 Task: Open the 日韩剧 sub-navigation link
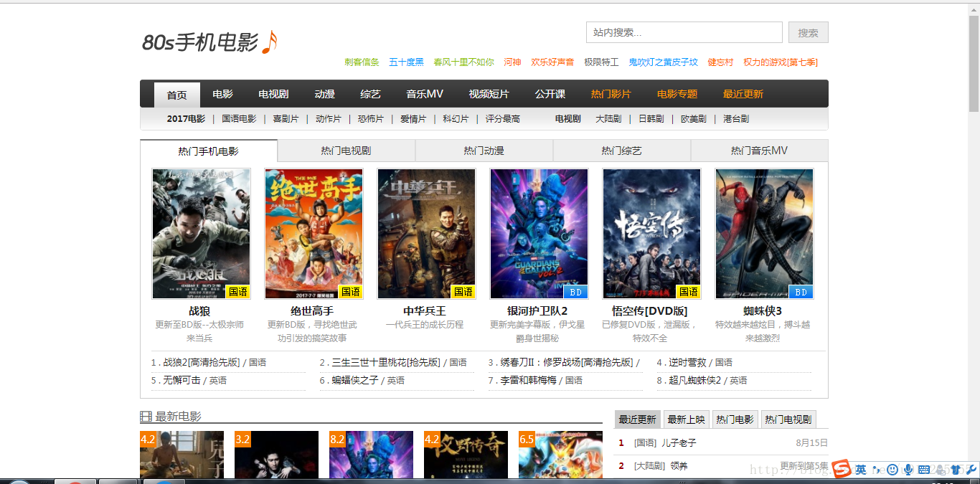click(x=651, y=119)
